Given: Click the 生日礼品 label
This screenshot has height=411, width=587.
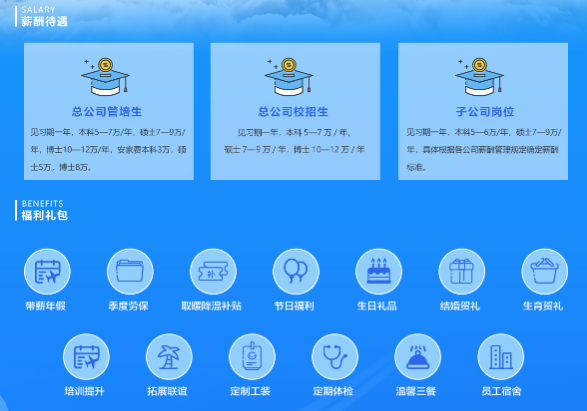Looking at the screenshot, I should (377, 306).
